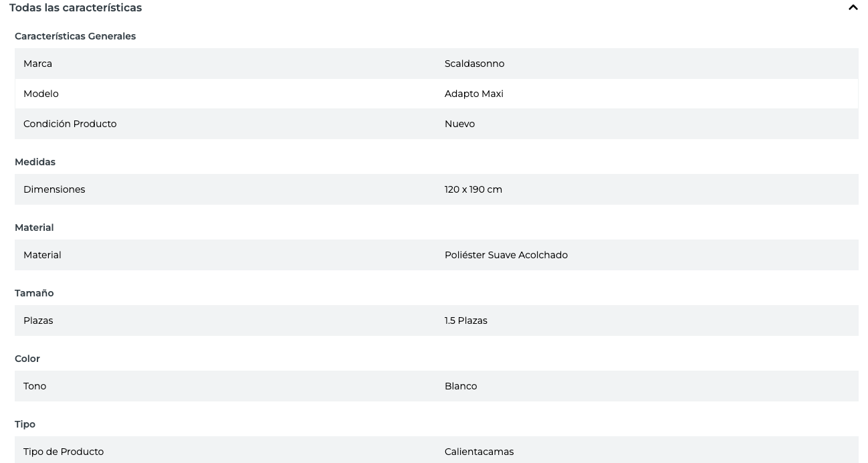
Task: Click the Dimensiones label
Action: coord(54,189)
